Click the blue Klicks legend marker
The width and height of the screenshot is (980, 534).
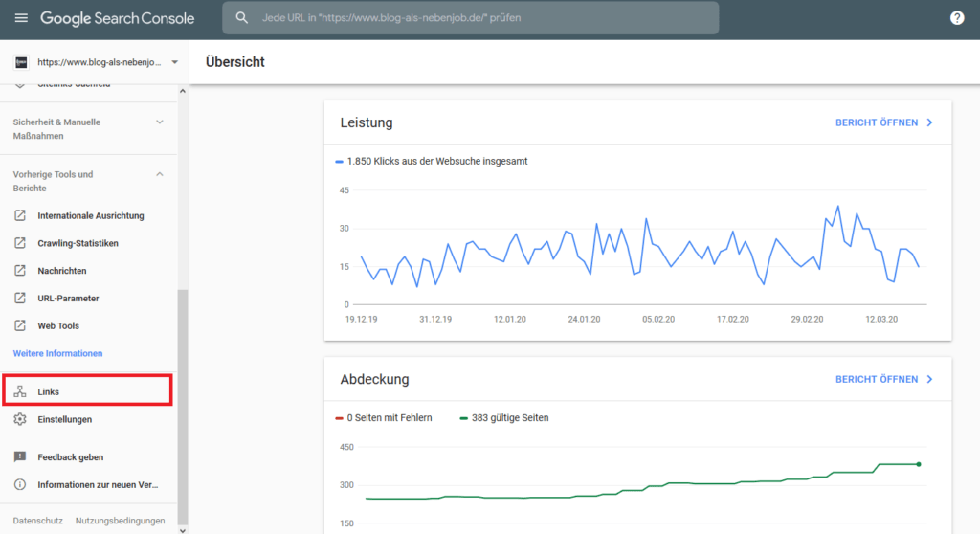coord(339,162)
